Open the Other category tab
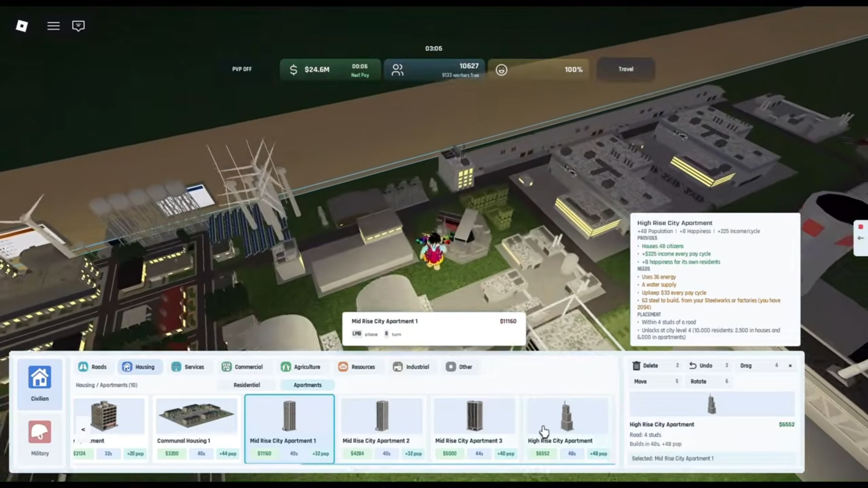 click(459, 367)
